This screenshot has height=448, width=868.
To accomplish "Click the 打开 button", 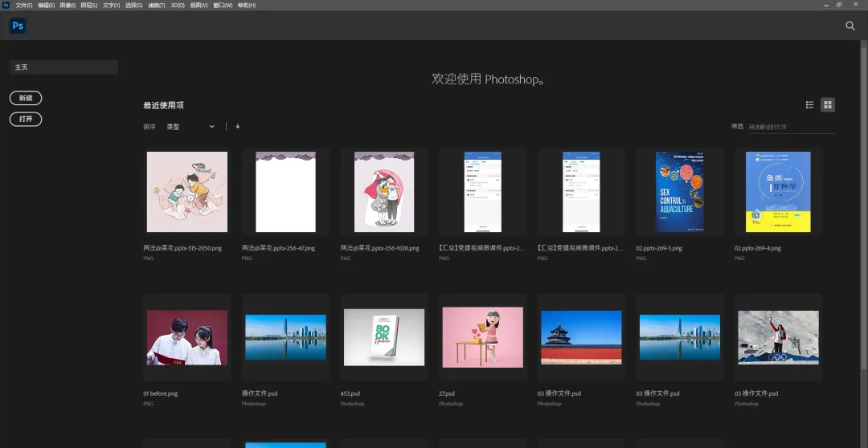I will (26, 119).
